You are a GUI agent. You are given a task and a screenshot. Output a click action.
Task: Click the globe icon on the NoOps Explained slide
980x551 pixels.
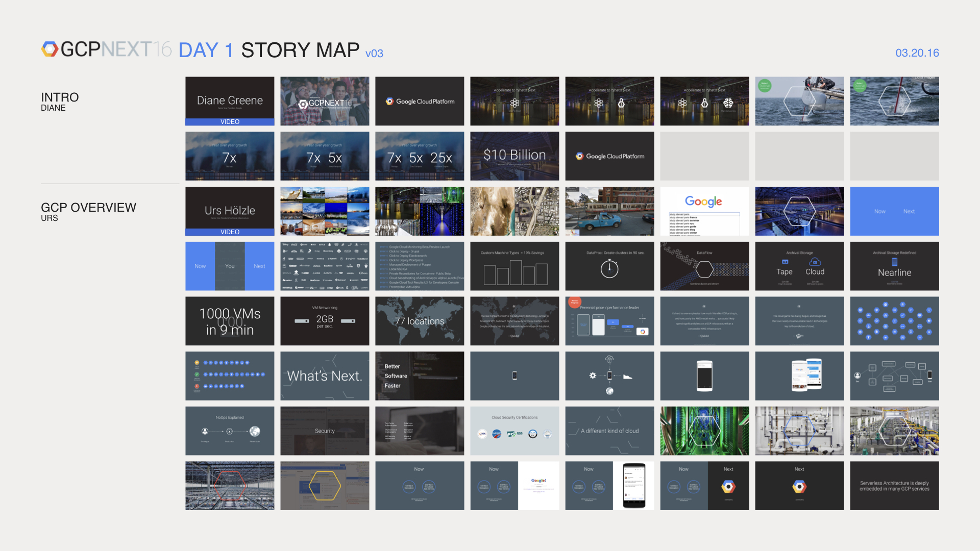pyautogui.click(x=255, y=431)
